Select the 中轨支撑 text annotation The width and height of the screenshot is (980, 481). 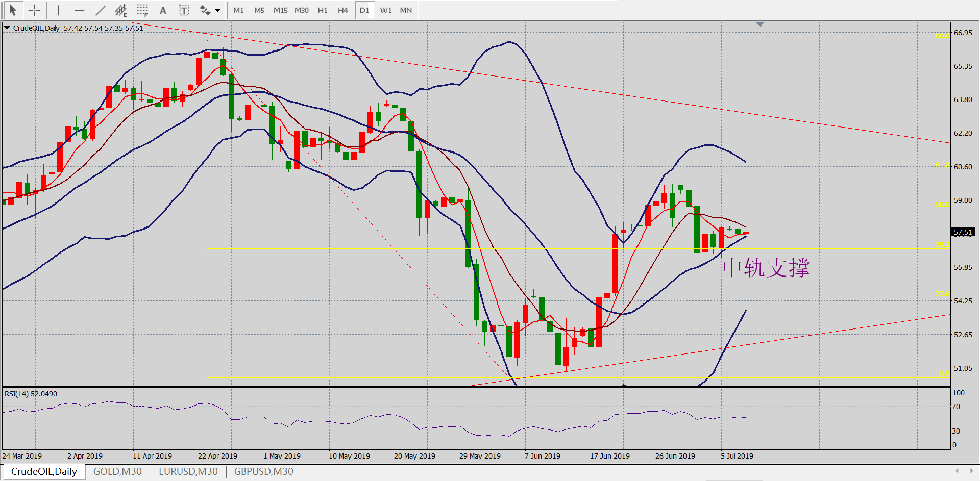click(x=766, y=268)
